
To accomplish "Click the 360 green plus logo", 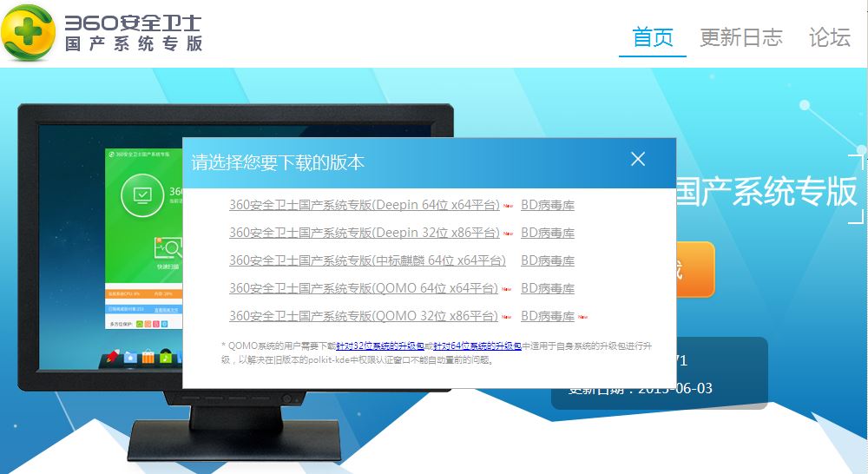I will pyautogui.click(x=30, y=33).
